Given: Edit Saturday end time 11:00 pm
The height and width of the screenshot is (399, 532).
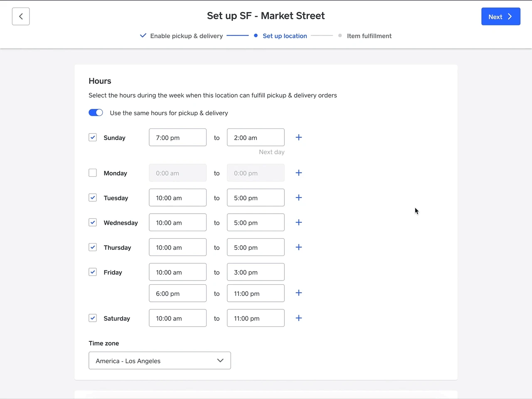Looking at the screenshot, I should click(x=256, y=318).
